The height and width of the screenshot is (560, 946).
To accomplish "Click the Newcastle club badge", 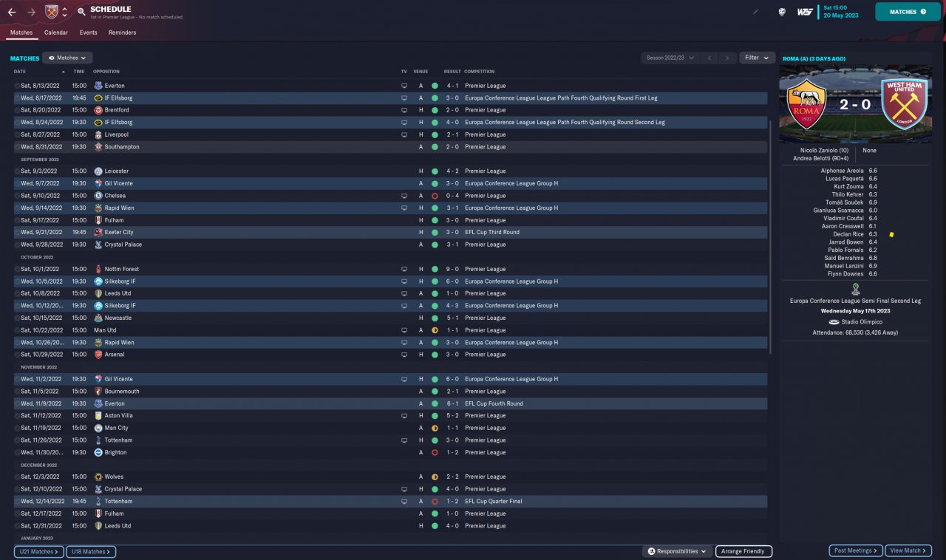I will 98,318.
